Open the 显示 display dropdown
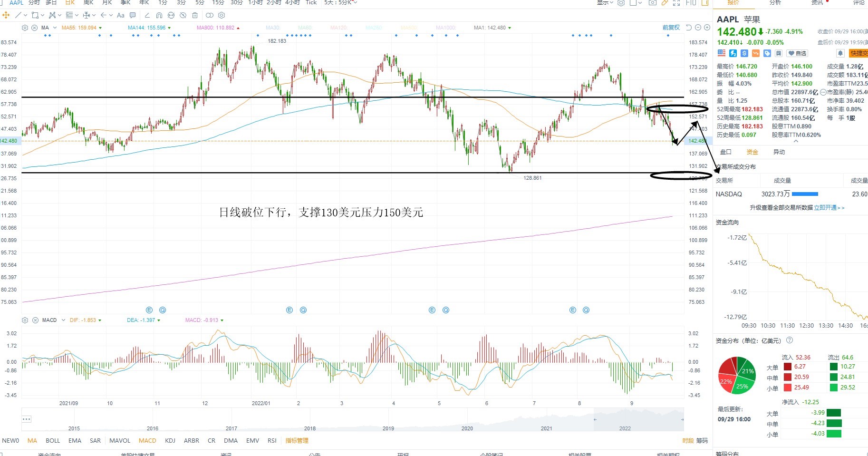 [x=605, y=2]
